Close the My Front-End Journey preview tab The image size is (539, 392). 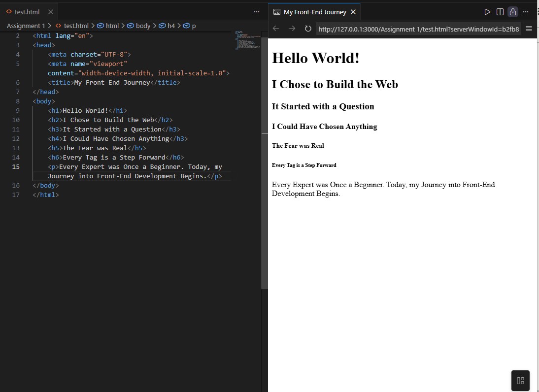coord(353,12)
